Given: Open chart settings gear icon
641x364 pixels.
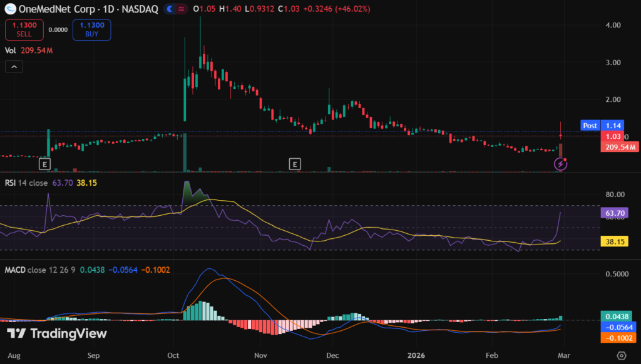Looking at the screenshot, I should [x=621, y=355].
